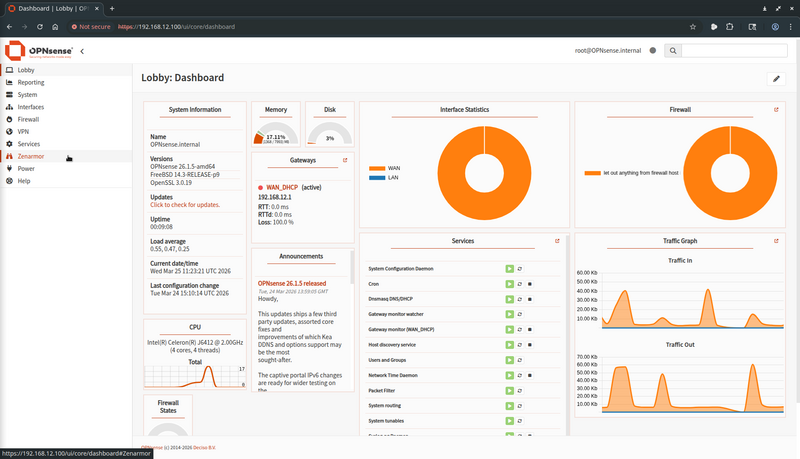The image size is (800, 459).
Task: Restart the System routing service
Action: [x=520, y=406]
